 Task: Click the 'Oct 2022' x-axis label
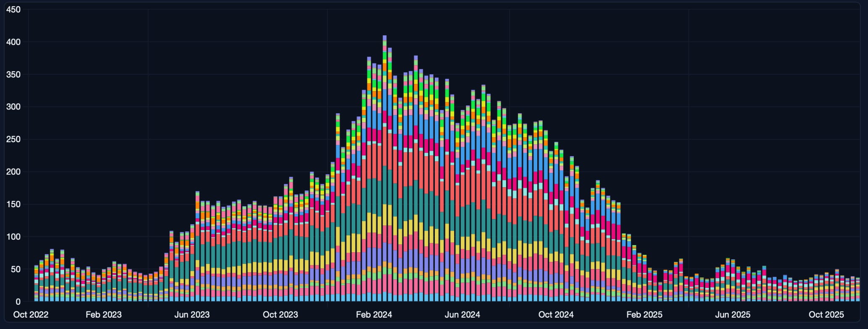[x=31, y=314]
